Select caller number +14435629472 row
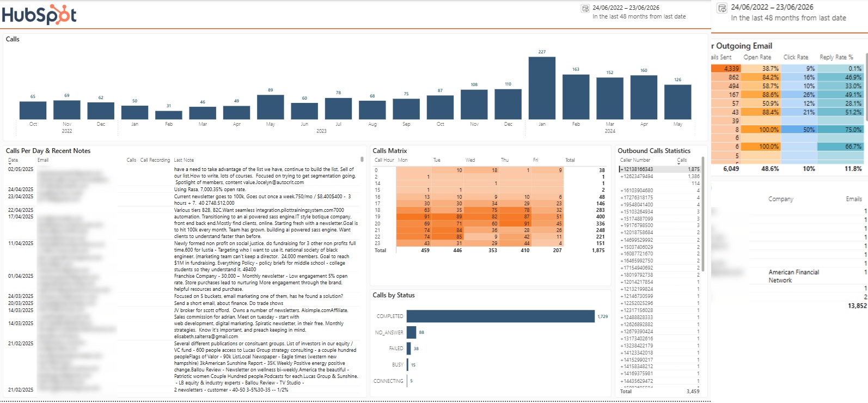 659,381
